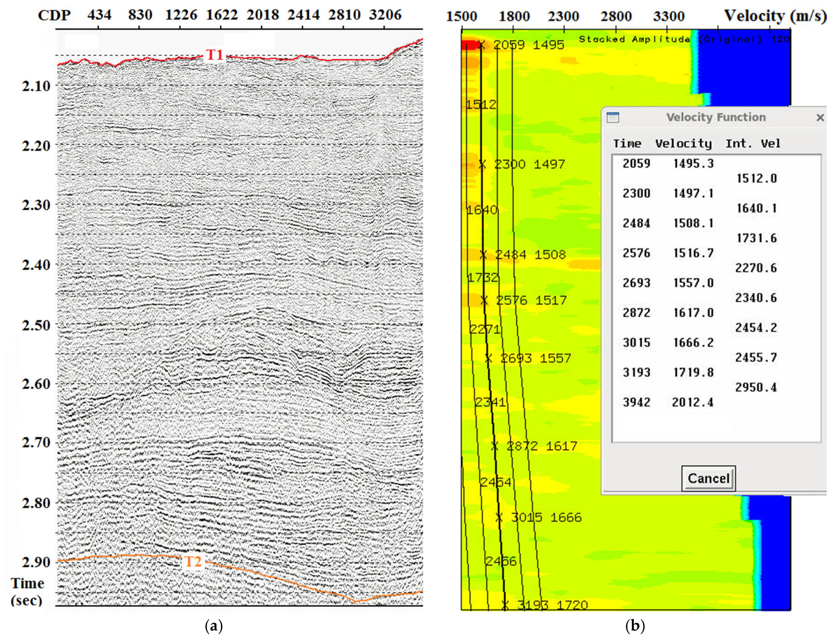
Task: Click the Time value 2059 in table
Action: point(636,164)
